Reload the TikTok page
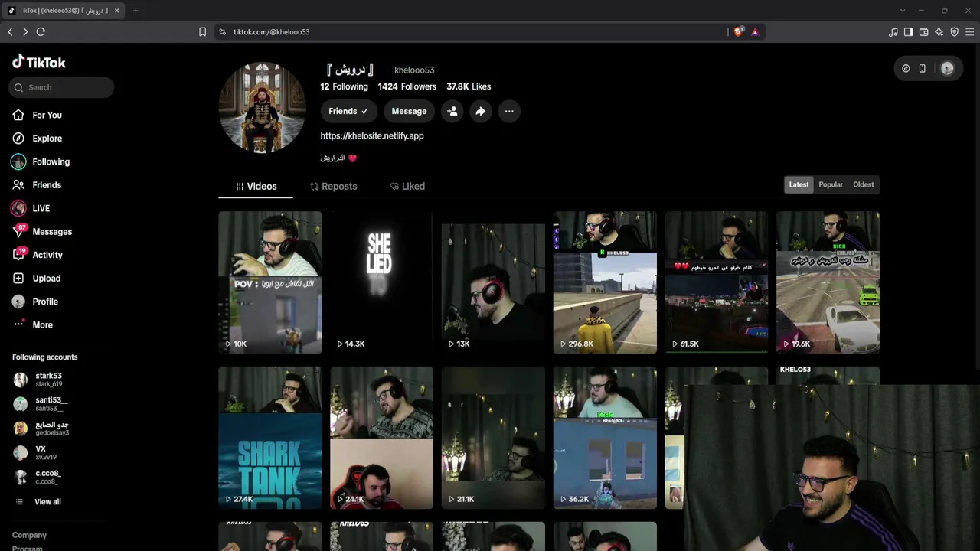This screenshot has height=551, width=980. pyautogui.click(x=41, y=32)
